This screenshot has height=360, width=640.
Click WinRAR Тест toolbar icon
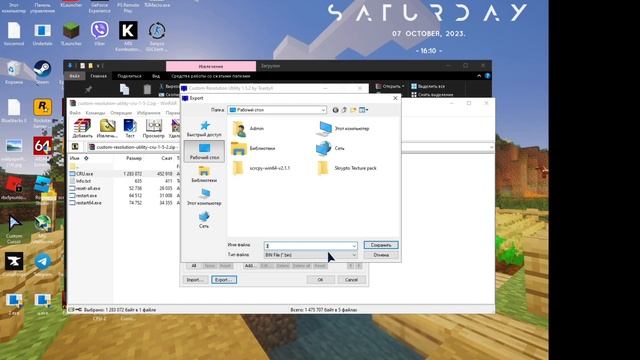[x=130, y=128]
